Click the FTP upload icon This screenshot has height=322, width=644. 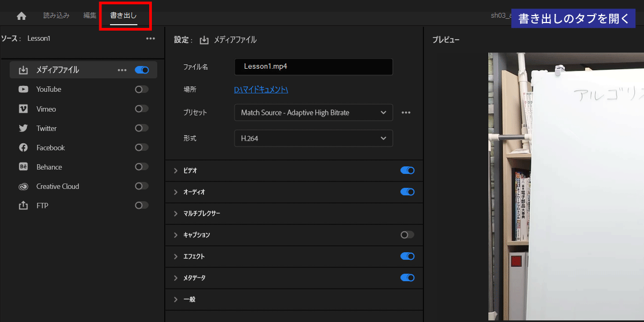point(23,206)
